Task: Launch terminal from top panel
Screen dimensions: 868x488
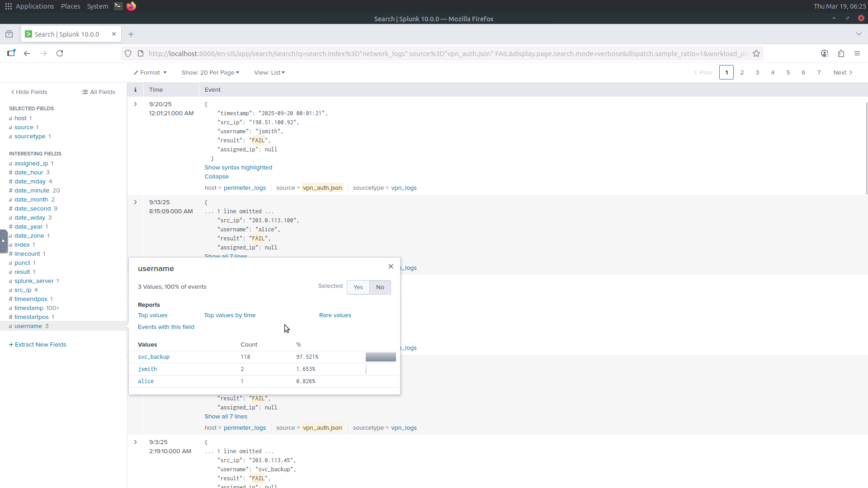Action: 118,6
